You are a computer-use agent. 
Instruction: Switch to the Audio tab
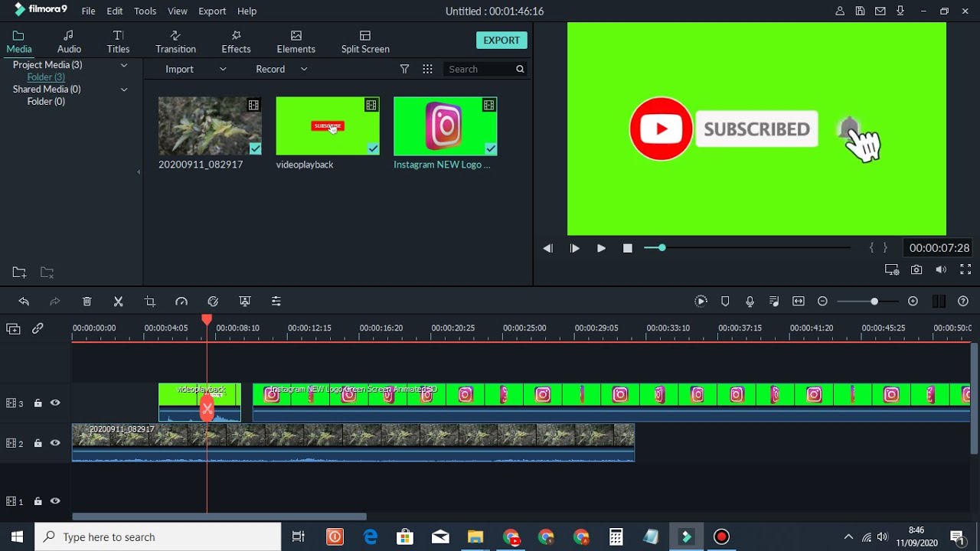coord(69,41)
